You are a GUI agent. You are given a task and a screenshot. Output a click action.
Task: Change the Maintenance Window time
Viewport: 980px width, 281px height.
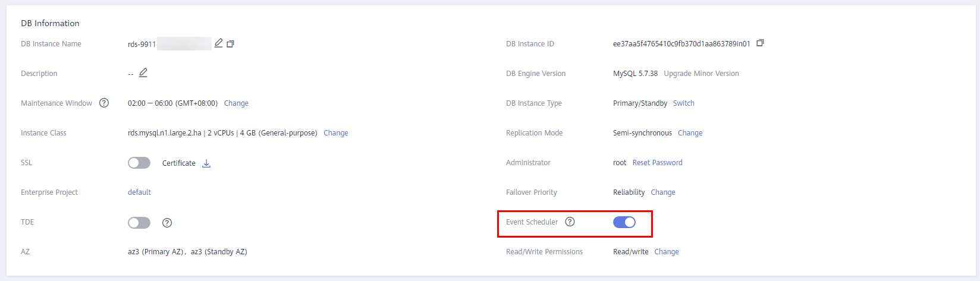pos(236,103)
